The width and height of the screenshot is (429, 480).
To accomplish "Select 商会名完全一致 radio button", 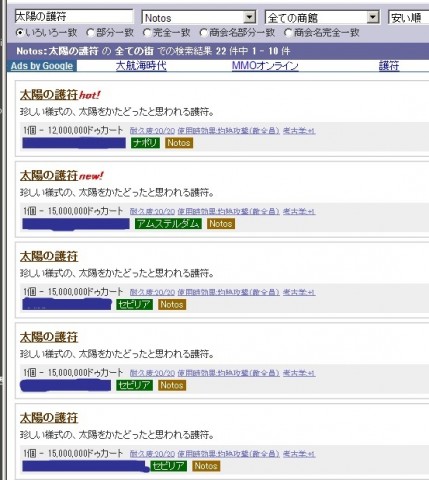I will point(288,33).
